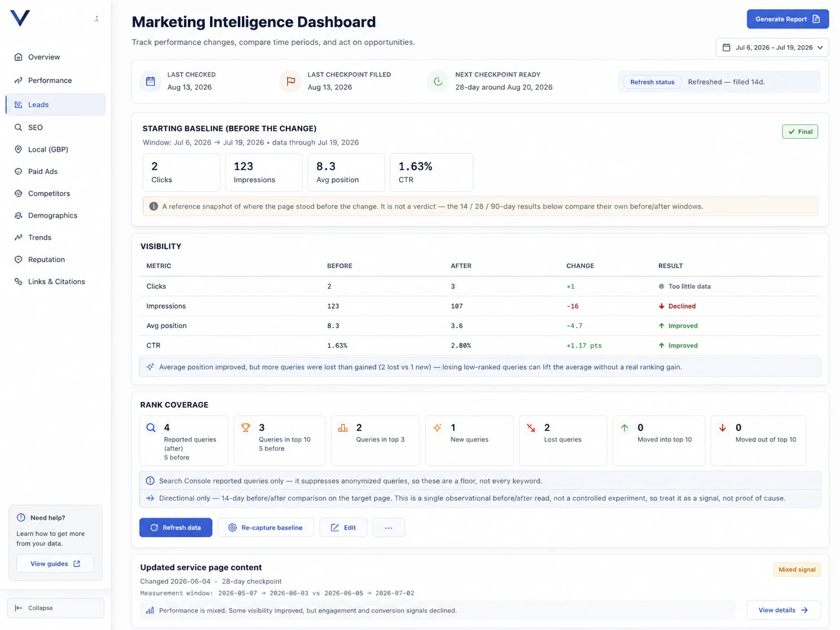The width and height of the screenshot is (840, 630).
Task: Click the Impressions row after value 107
Action: click(x=457, y=306)
